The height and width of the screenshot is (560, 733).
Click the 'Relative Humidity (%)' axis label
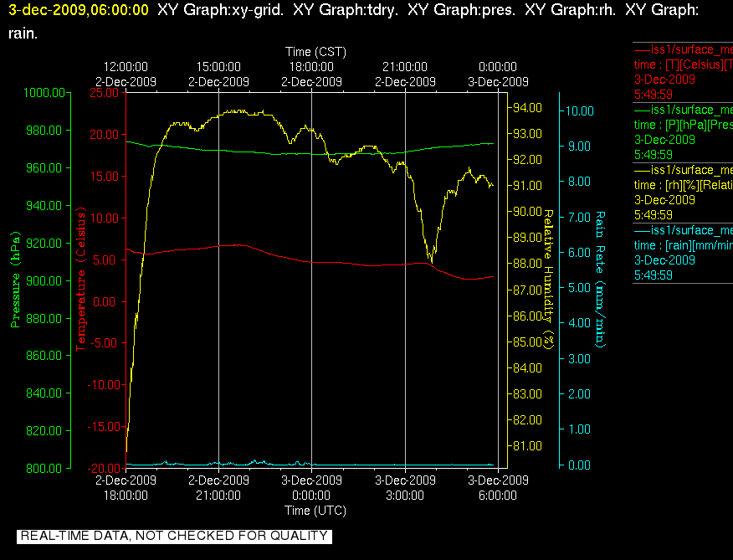click(548, 280)
